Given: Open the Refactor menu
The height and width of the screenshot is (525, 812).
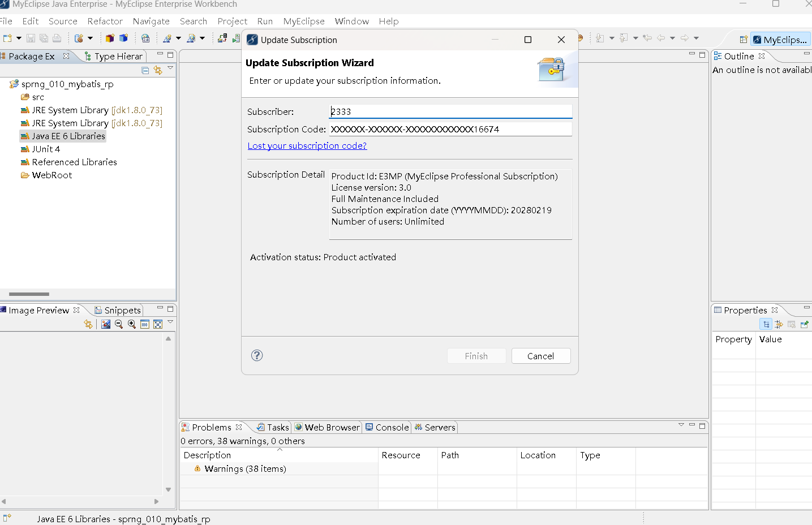Looking at the screenshot, I should coord(105,21).
